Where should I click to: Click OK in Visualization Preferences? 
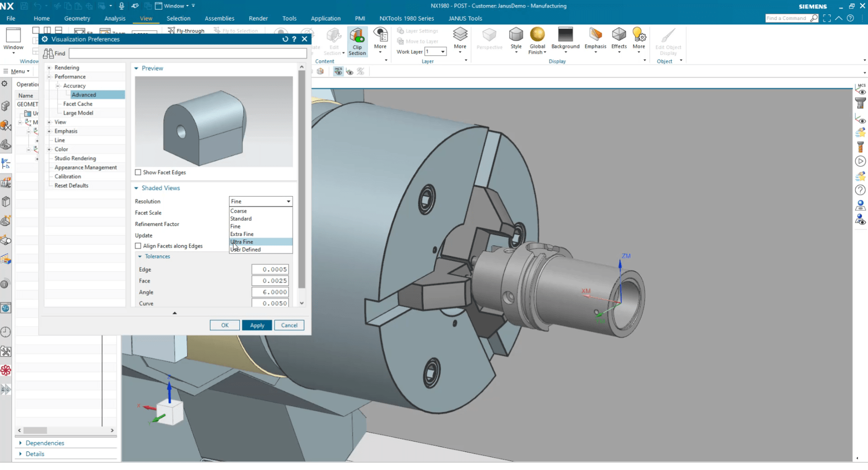tap(225, 325)
